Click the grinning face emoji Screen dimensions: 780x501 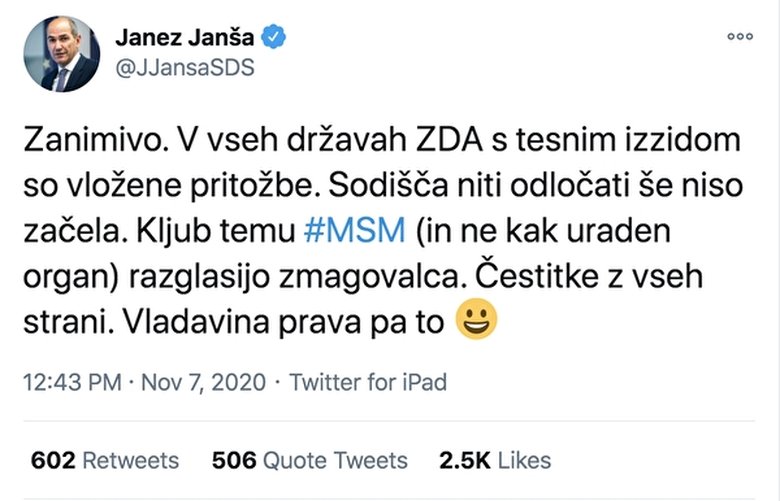tap(476, 320)
